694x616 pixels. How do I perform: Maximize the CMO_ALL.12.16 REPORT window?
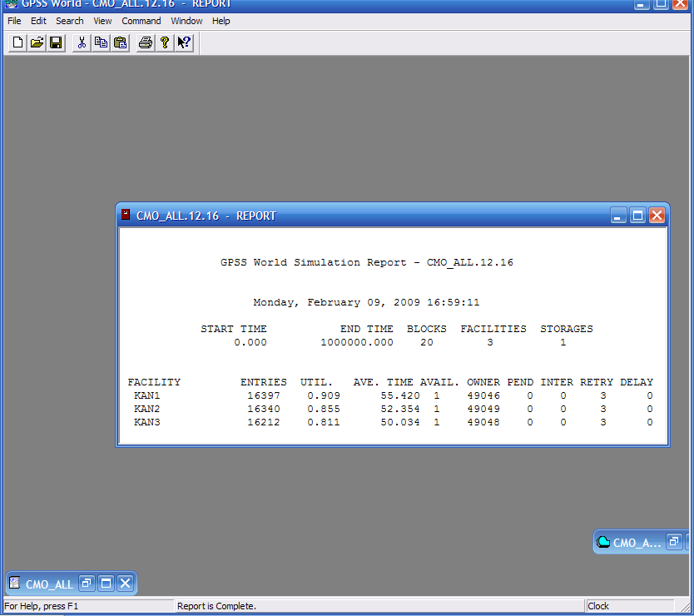[637, 216]
